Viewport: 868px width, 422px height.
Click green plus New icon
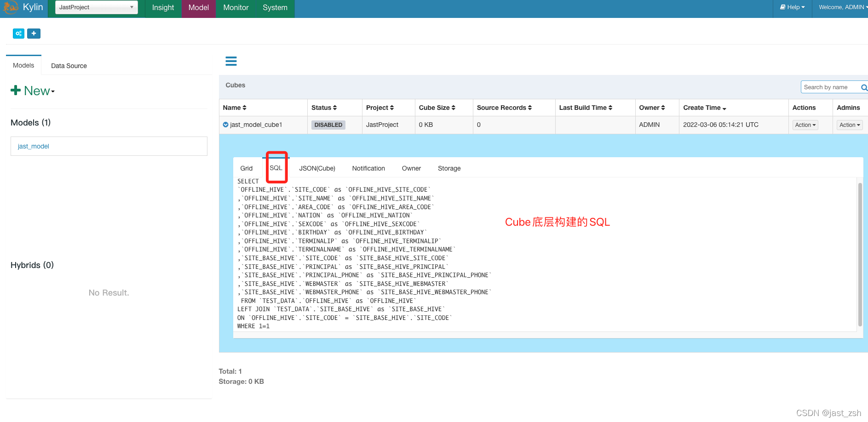click(x=16, y=90)
